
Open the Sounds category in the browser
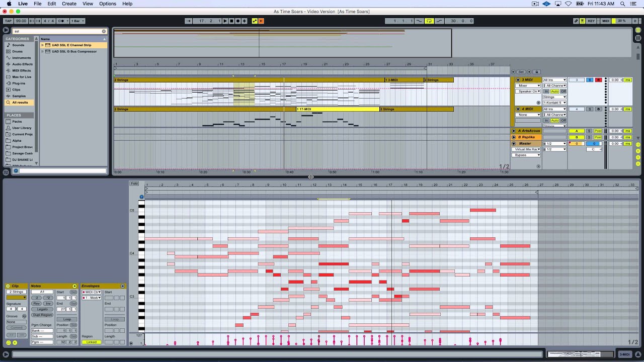[18, 45]
